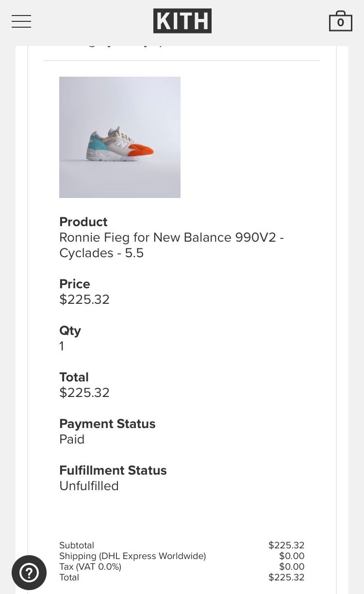Open the shopping bag cart icon
364x594 pixels.
click(341, 21)
